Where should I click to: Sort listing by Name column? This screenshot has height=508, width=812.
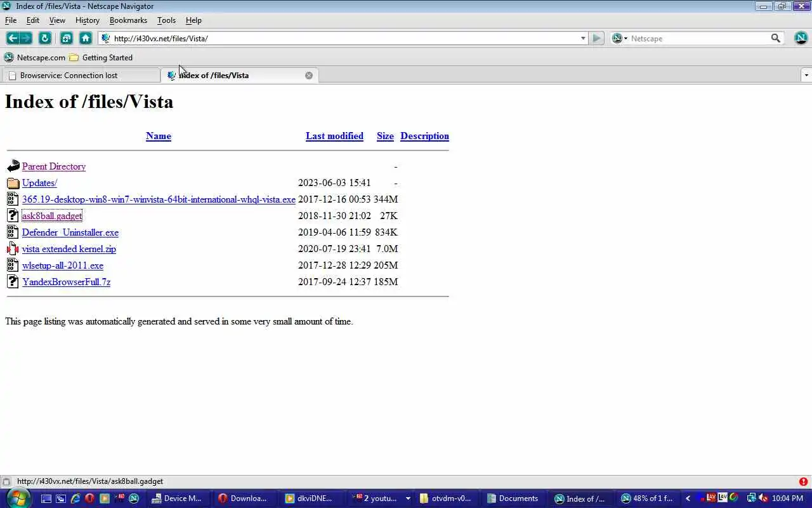[x=159, y=136]
